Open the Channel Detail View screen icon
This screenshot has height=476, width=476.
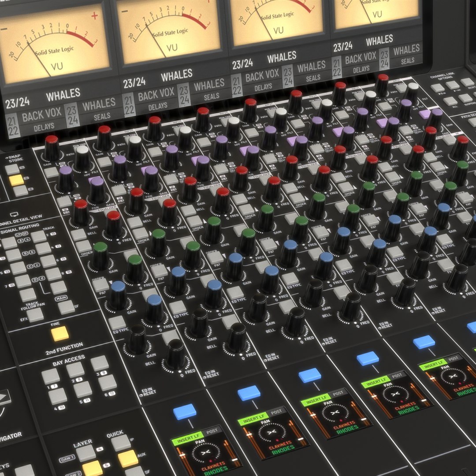click(x=14, y=214)
